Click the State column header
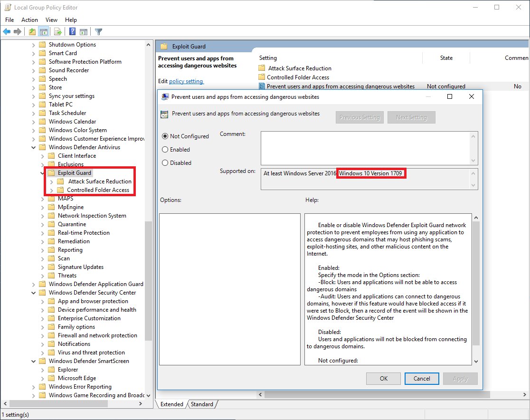 click(446, 58)
